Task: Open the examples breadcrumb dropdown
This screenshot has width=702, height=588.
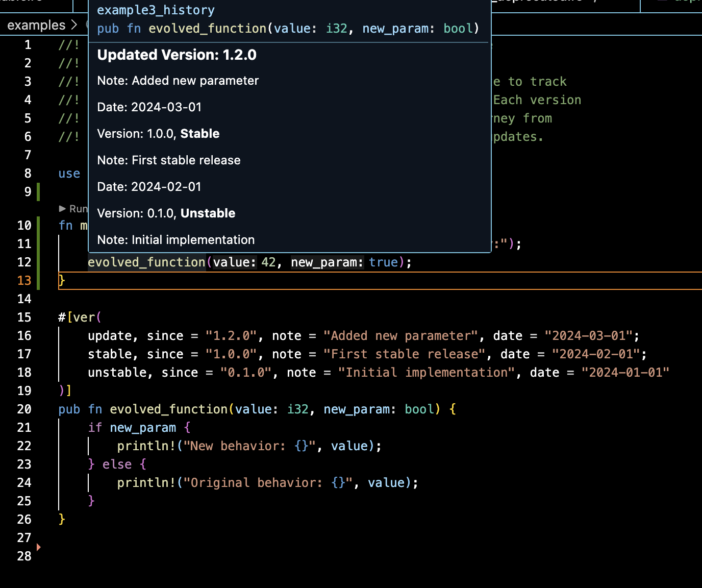Action: (x=36, y=24)
